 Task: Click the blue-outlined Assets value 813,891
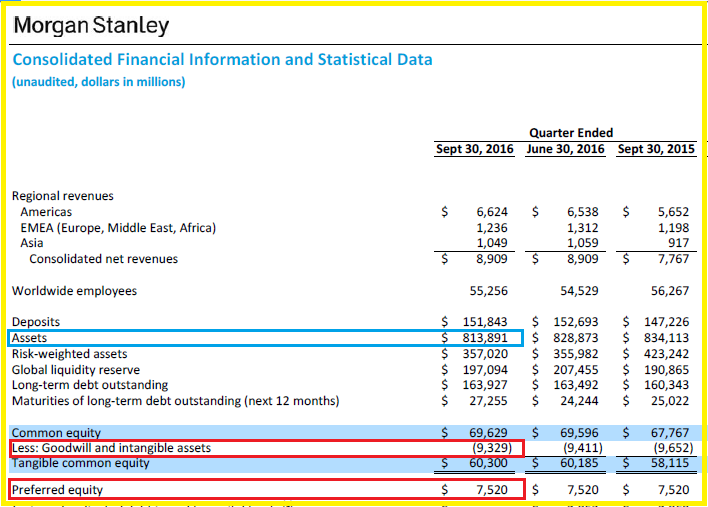tap(486, 338)
